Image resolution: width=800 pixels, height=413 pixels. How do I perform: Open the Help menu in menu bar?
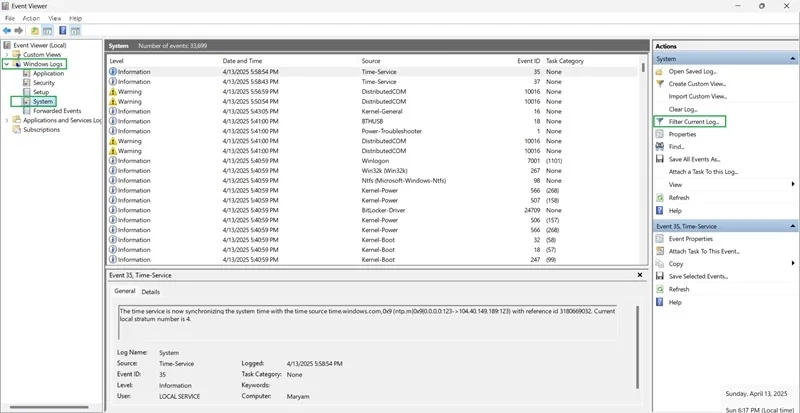(76, 18)
